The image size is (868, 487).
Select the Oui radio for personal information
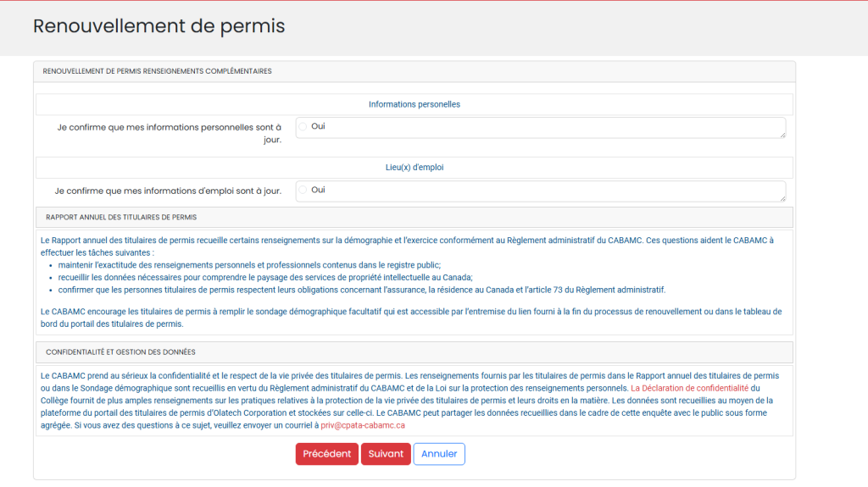click(303, 126)
